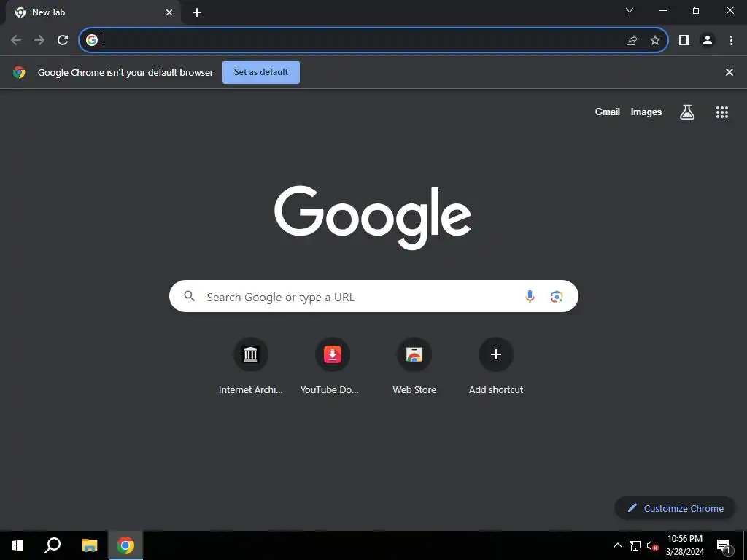Click Chrome icon in taskbar
The image size is (747, 560).
125,545
